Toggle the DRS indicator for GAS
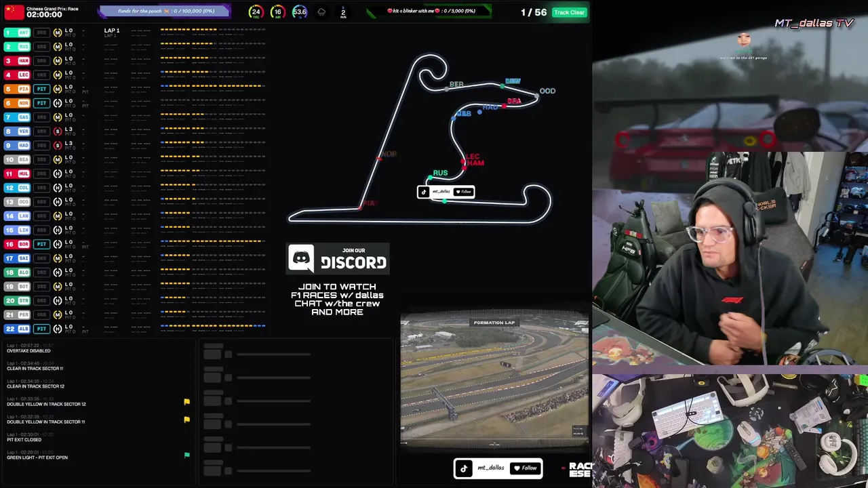The image size is (868, 488). click(x=41, y=117)
